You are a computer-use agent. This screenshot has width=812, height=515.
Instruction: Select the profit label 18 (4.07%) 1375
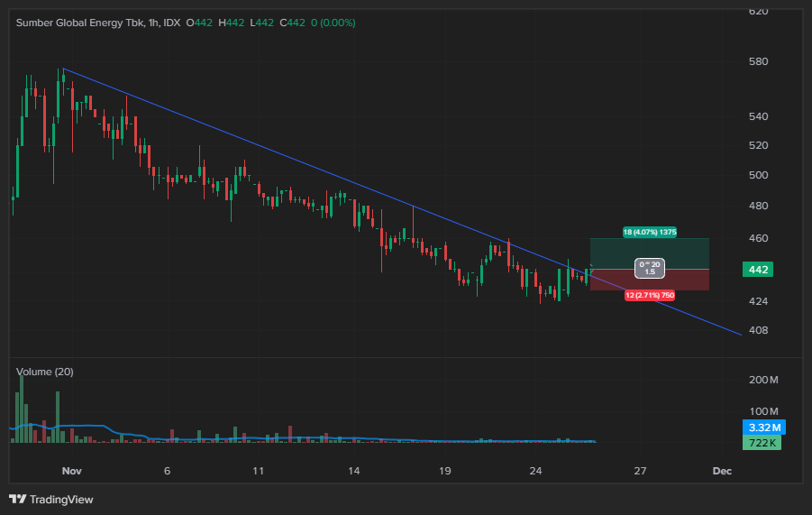pyautogui.click(x=650, y=232)
